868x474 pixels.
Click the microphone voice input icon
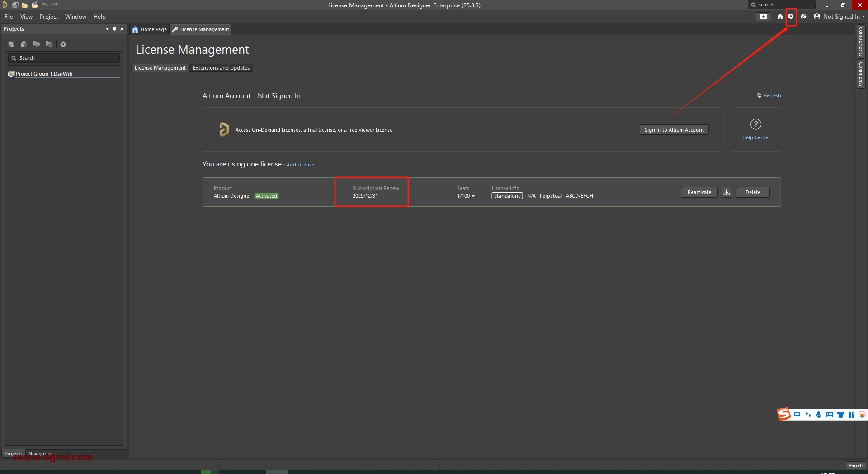point(819,415)
